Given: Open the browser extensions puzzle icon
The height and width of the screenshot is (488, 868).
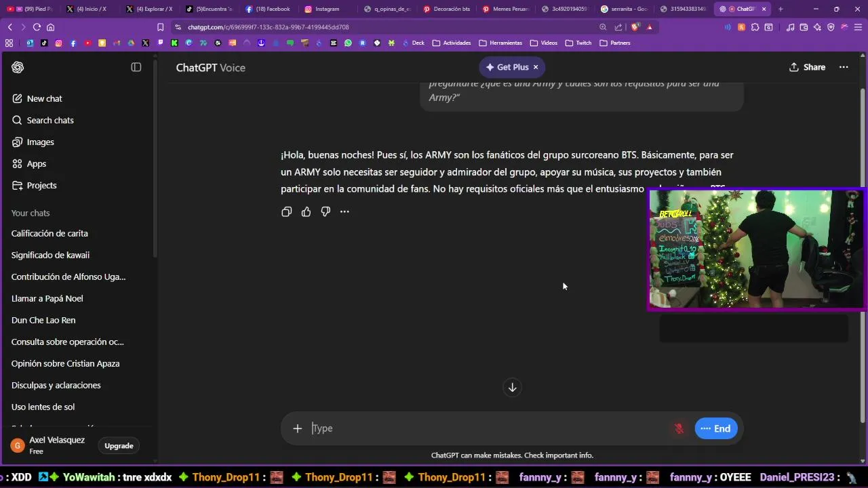Looking at the screenshot, I should click(755, 27).
